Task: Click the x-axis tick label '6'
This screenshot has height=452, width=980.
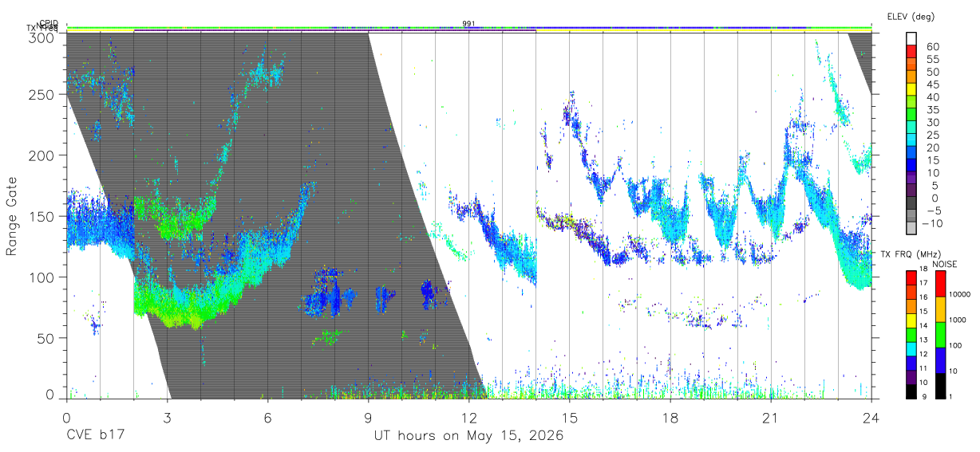Action: (267, 417)
